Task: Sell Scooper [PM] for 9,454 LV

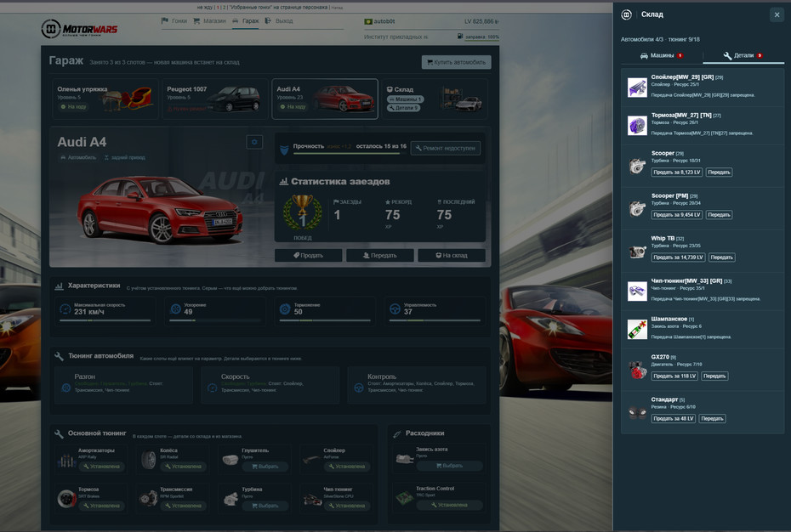Action: pyautogui.click(x=676, y=215)
